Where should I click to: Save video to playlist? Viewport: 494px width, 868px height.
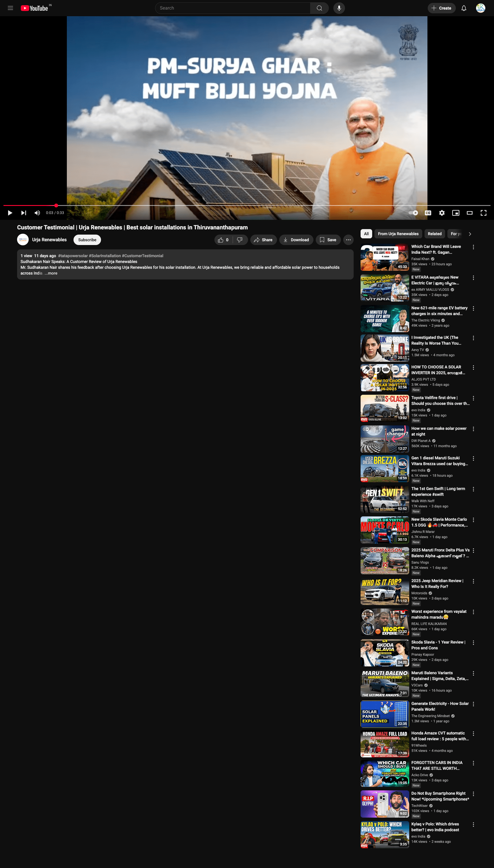coord(328,240)
